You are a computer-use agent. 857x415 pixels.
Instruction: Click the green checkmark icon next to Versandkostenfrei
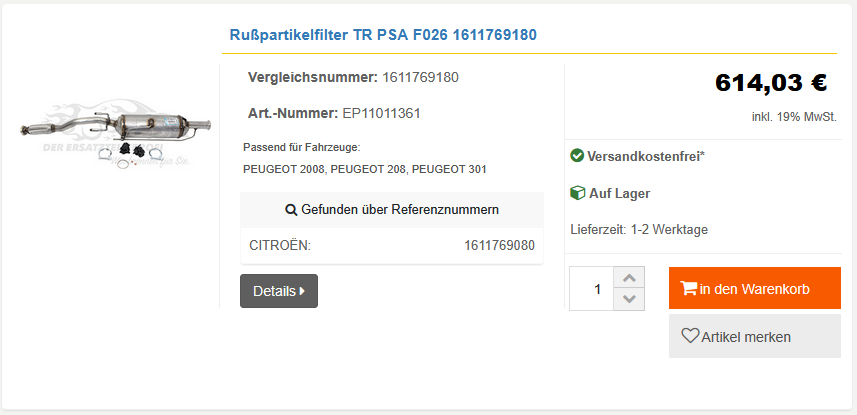point(577,156)
